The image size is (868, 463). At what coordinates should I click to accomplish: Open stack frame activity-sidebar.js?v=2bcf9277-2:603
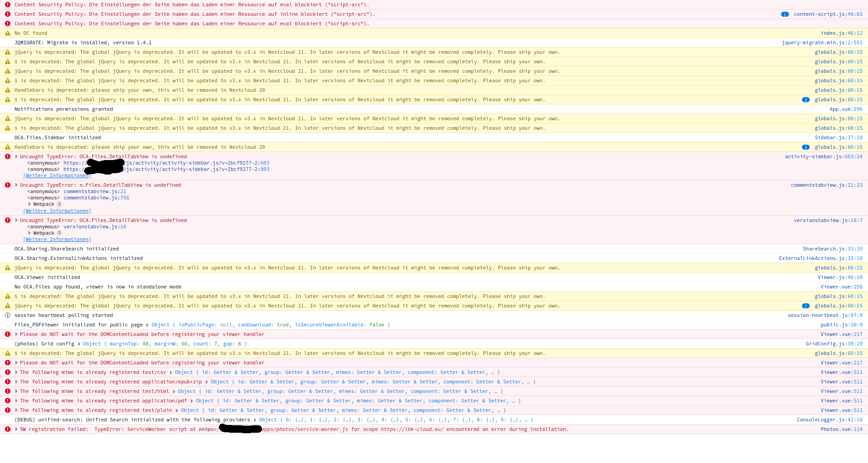coord(166,163)
